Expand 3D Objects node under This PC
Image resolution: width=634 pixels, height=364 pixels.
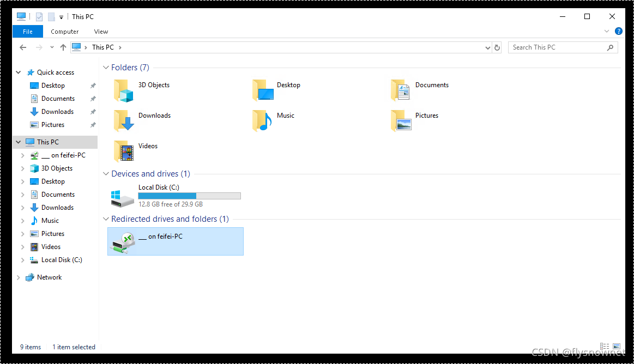(23, 168)
